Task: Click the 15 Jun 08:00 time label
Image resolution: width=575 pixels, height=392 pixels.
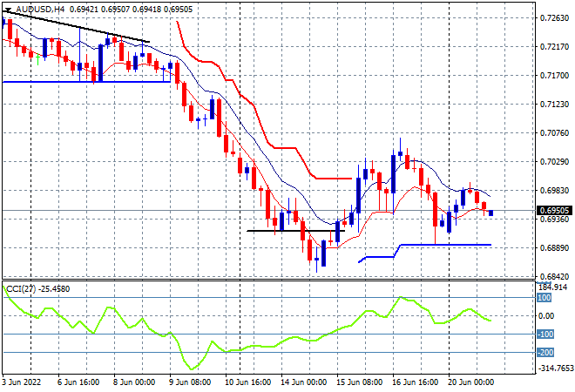Action: click(x=359, y=382)
